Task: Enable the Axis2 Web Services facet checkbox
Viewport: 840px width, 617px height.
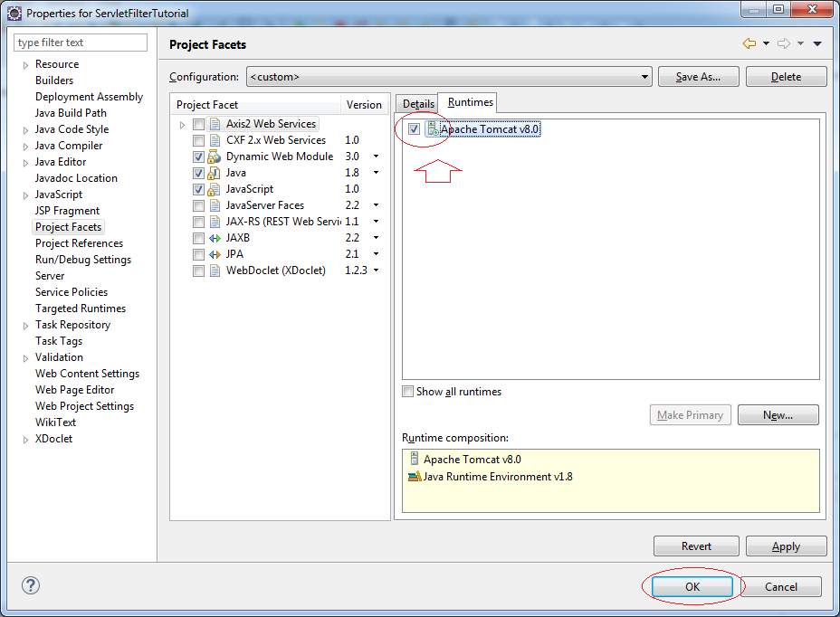Action: [x=199, y=124]
